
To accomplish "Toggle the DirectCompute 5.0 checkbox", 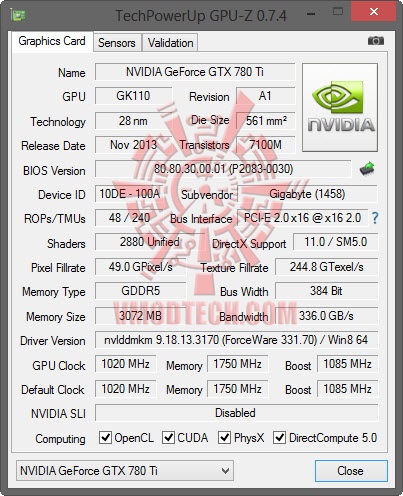I will [x=279, y=437].
